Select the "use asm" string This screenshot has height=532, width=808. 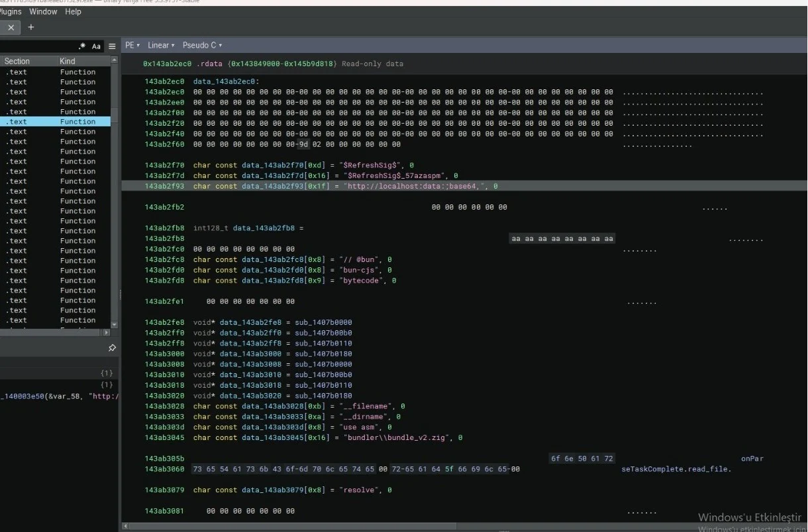tap(360, 427)
